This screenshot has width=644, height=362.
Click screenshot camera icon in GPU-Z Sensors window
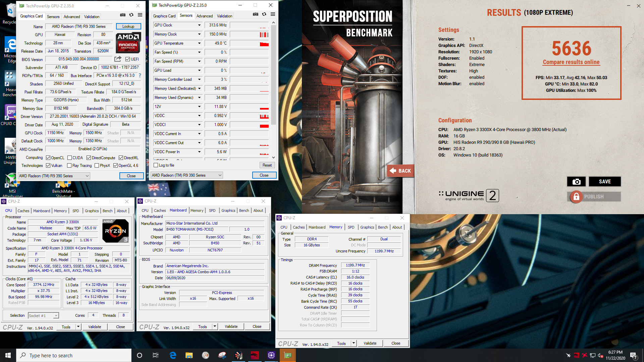tap(256, 14)
